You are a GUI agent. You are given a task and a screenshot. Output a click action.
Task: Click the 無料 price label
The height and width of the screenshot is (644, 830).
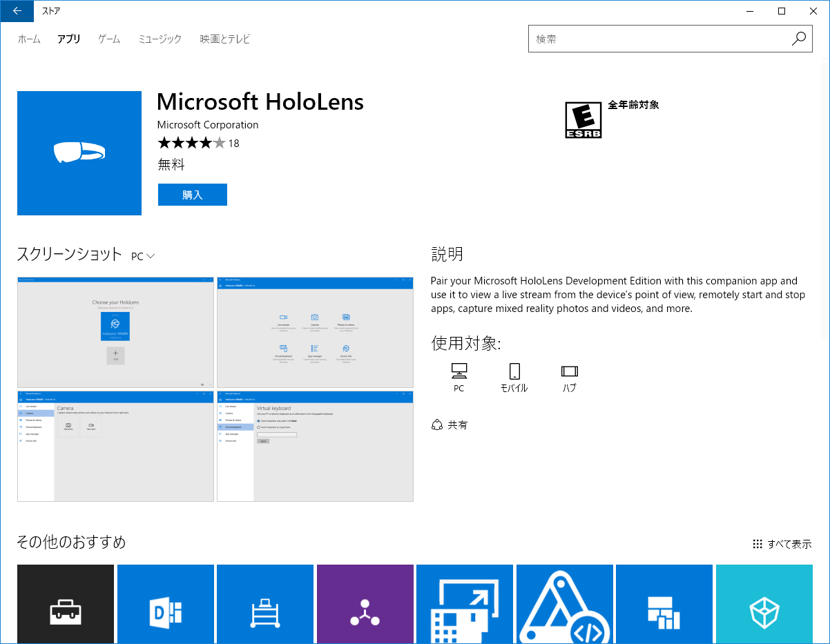[171, 164]
